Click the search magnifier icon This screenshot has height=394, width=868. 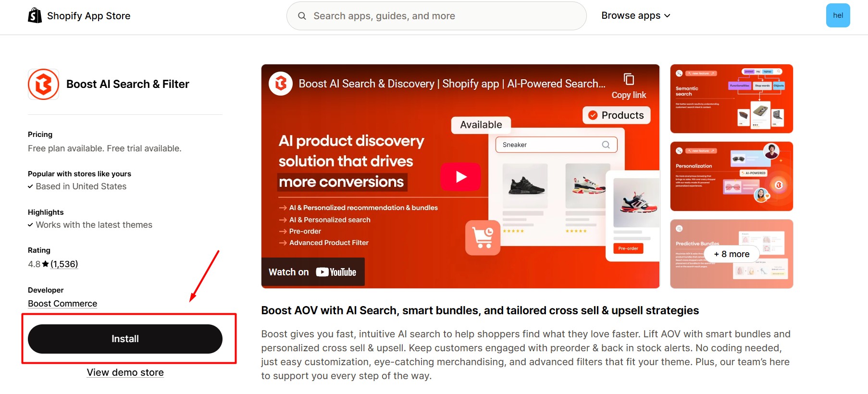(302, 16)
